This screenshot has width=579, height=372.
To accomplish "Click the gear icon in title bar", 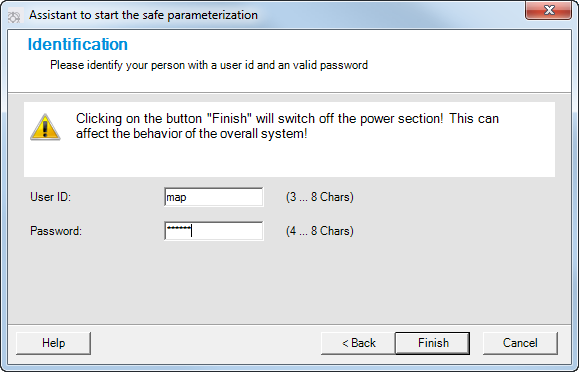I will point(14,16).
